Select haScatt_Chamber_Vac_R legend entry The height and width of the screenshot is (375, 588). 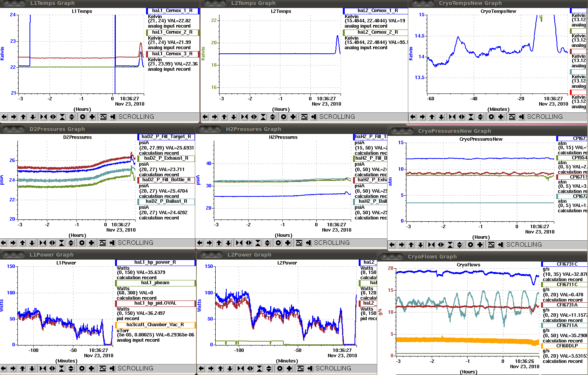coord(156,325)
